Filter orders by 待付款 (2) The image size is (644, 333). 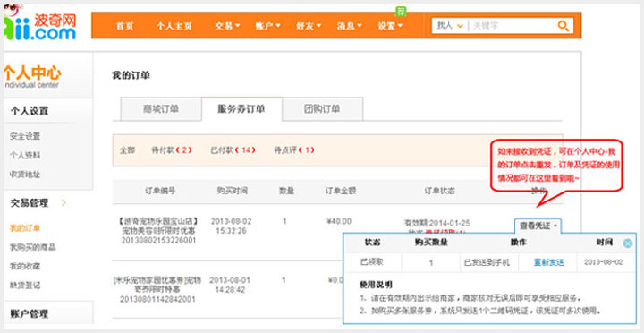[172, 150]
